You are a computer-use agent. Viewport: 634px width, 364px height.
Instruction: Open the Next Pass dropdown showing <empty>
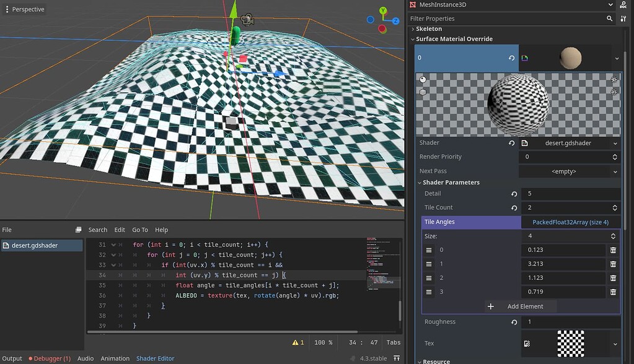(570, 171)
